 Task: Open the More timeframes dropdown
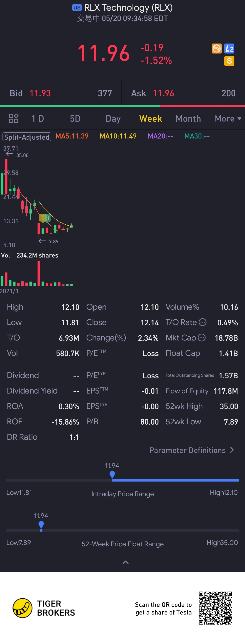(228, 119)
